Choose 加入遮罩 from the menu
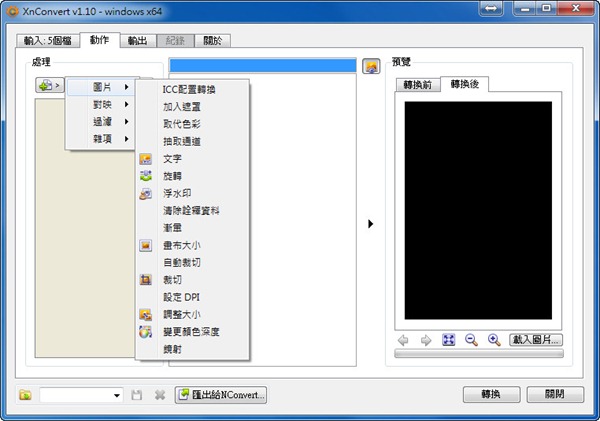This screenshot has height=421, width=600. coord(182,107)
